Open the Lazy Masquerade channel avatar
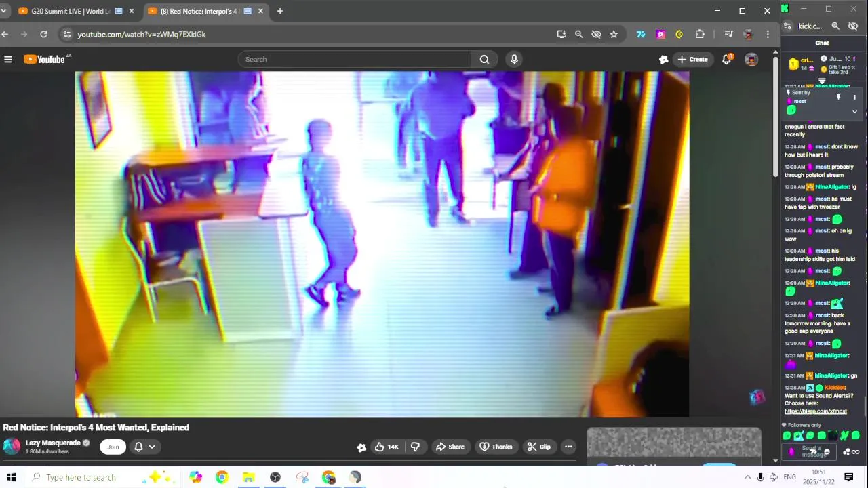The width and height of the screenshot is (868, 488). coord(12,447)
